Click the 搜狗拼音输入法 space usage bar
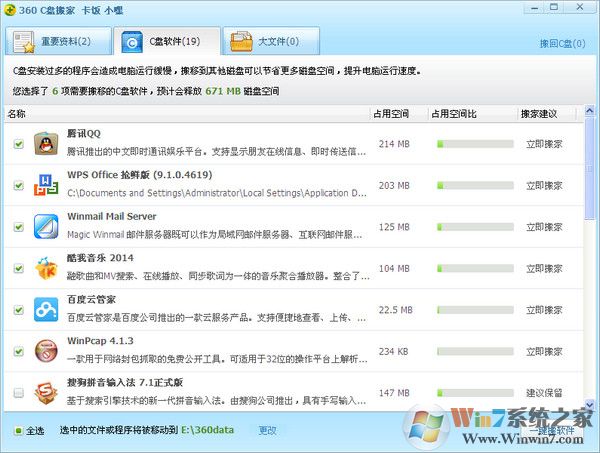600x453 pixels. click(x=475, y=393)
